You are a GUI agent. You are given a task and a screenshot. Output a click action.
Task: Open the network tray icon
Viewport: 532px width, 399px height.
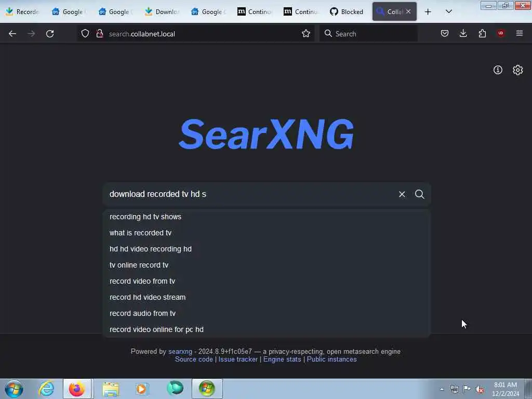pos(454,389)
